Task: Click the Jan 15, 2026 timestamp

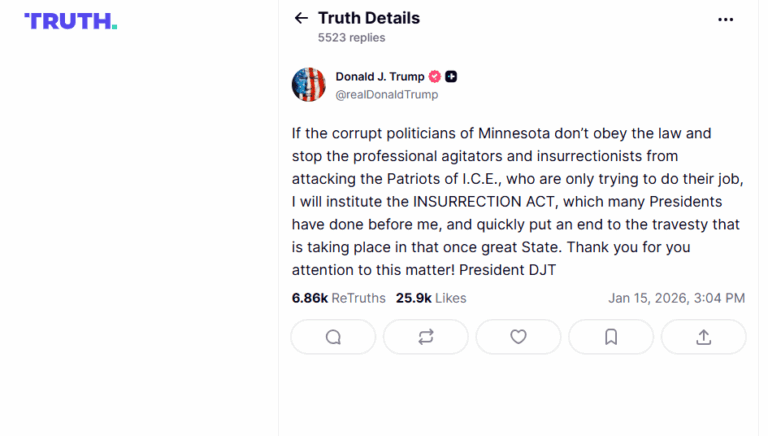Action: tap(676, 298)
